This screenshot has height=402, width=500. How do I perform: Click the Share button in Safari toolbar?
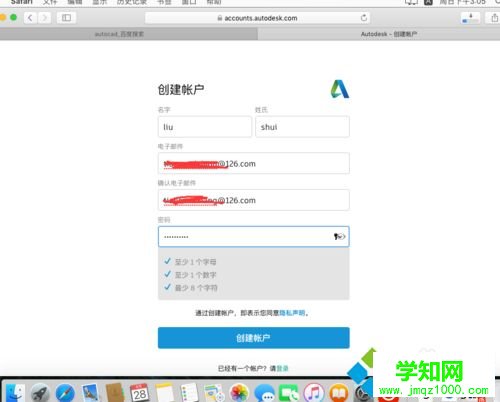coord(495,18)
